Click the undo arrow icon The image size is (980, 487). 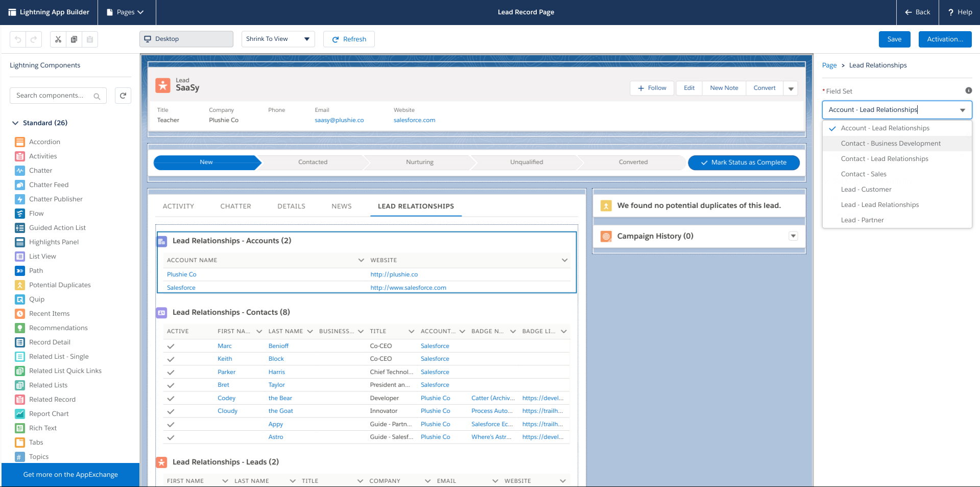[x=18, y=39]
